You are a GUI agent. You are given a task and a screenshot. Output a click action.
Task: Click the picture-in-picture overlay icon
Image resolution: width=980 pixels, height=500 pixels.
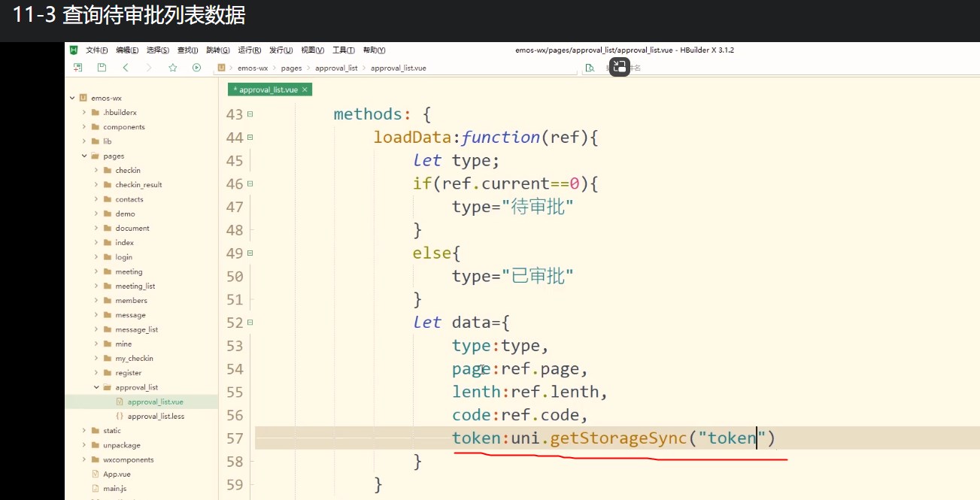pyautogui.click(x=619, y=67)
